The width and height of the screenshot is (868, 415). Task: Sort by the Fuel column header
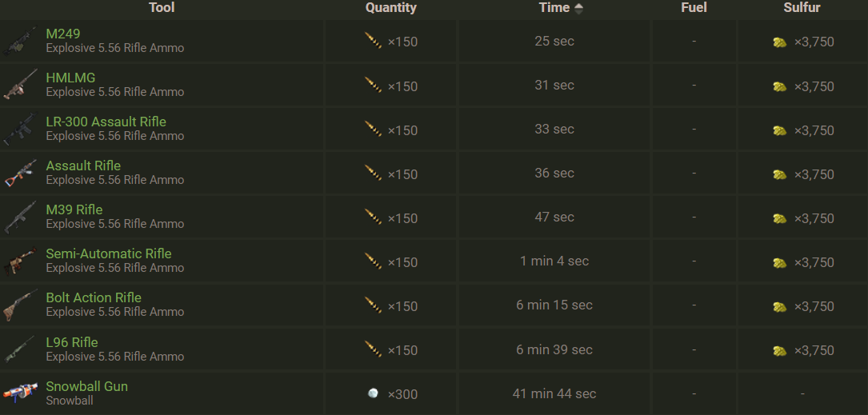click(694, 8)
